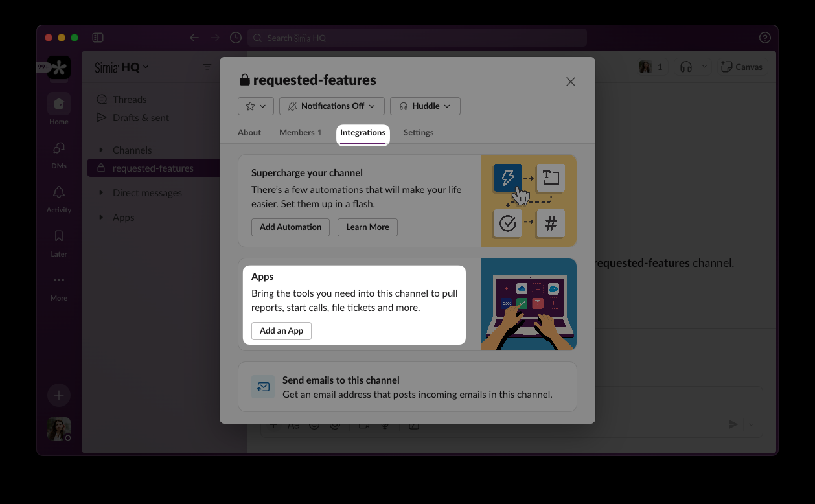The image size is (815, 504).
Task: Start a huddle with the headphones icon
Action: click(686, 67)
